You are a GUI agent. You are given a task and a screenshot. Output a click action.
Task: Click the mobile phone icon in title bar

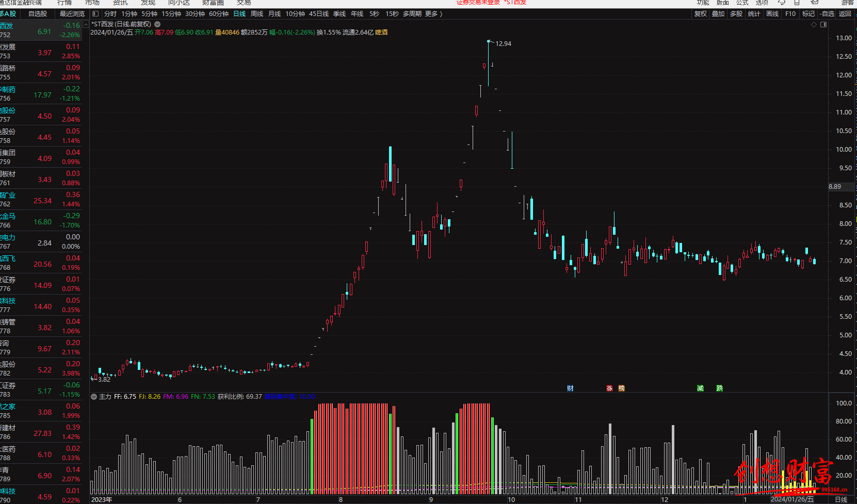(797, 3)
